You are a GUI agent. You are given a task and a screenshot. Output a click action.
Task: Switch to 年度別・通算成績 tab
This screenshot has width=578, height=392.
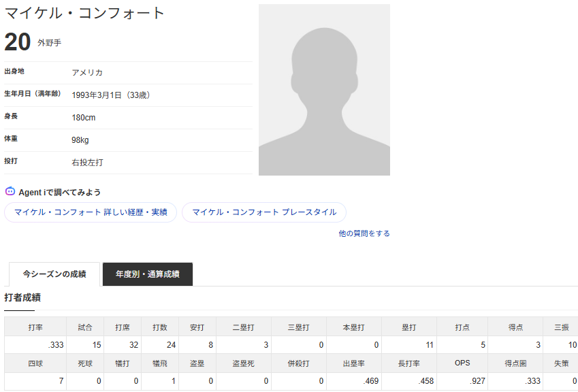148,274
